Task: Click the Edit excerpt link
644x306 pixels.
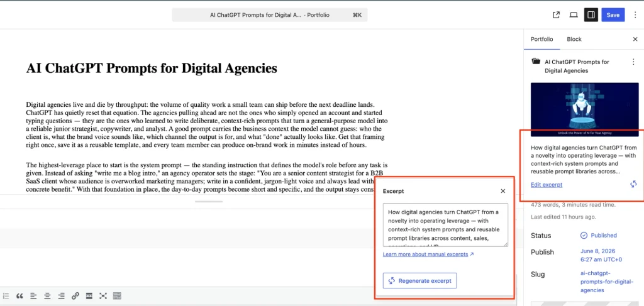Action: pos(547,185)
